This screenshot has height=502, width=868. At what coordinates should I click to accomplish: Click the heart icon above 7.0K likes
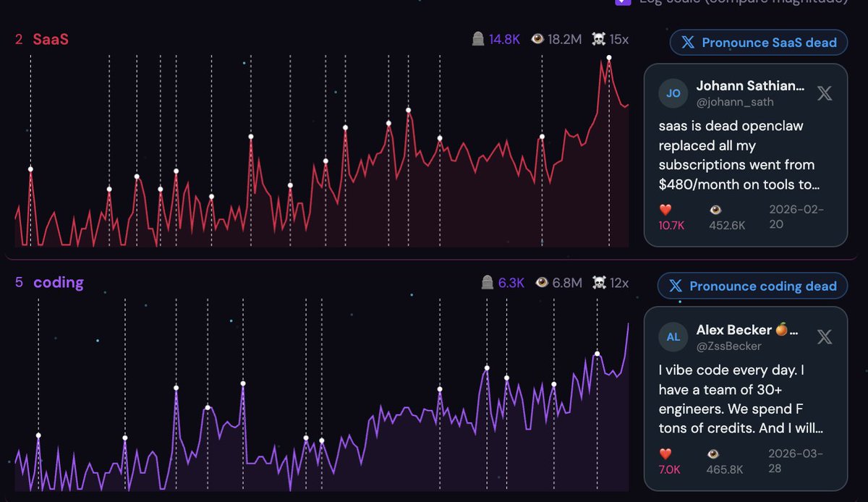tap(665, 454)
